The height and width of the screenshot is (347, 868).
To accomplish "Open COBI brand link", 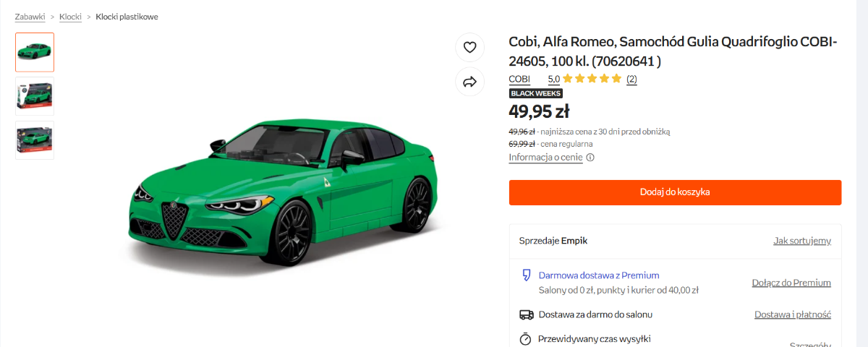I will click(519, 79).
